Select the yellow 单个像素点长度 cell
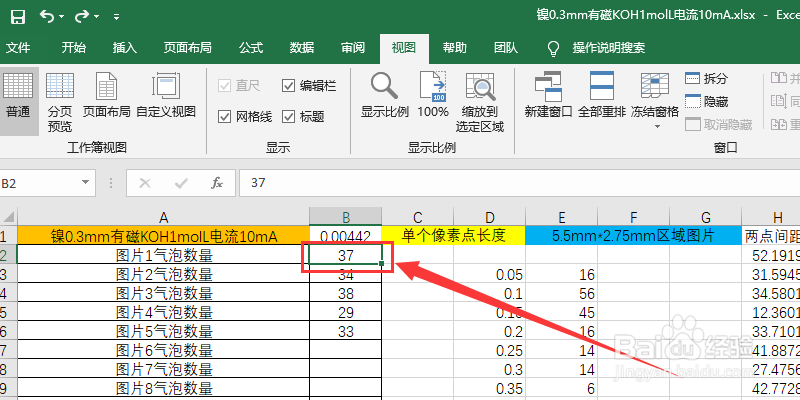 pos(454,236)
